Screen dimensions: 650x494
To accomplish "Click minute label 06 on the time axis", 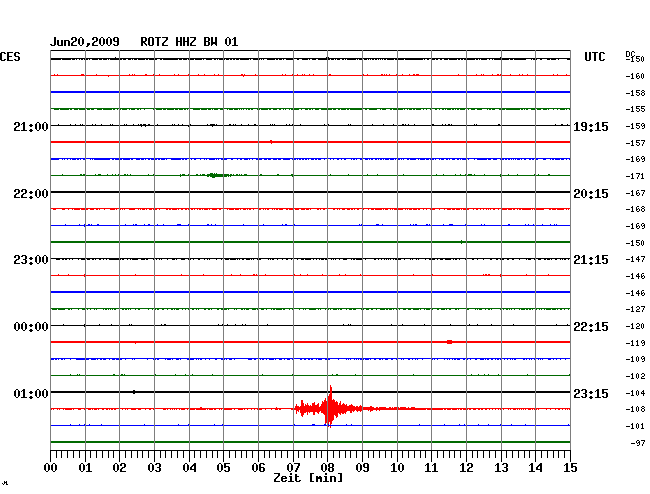I will tap(258, 468).
